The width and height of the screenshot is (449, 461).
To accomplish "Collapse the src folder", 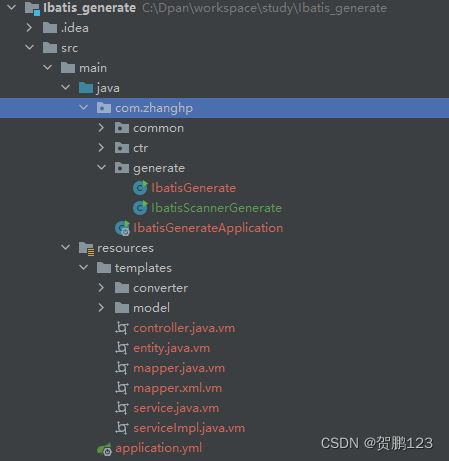I will [x=30, y=47].
